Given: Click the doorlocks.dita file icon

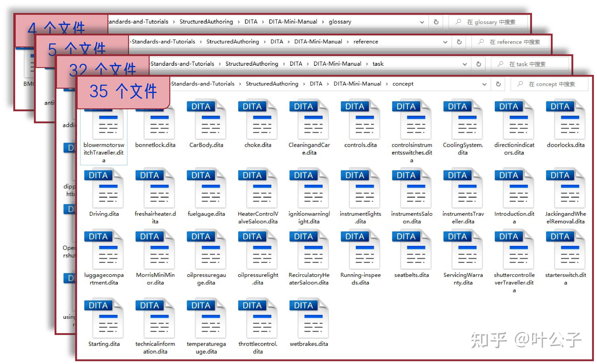Looking at the screenshot, I should [x=566, y=119].
